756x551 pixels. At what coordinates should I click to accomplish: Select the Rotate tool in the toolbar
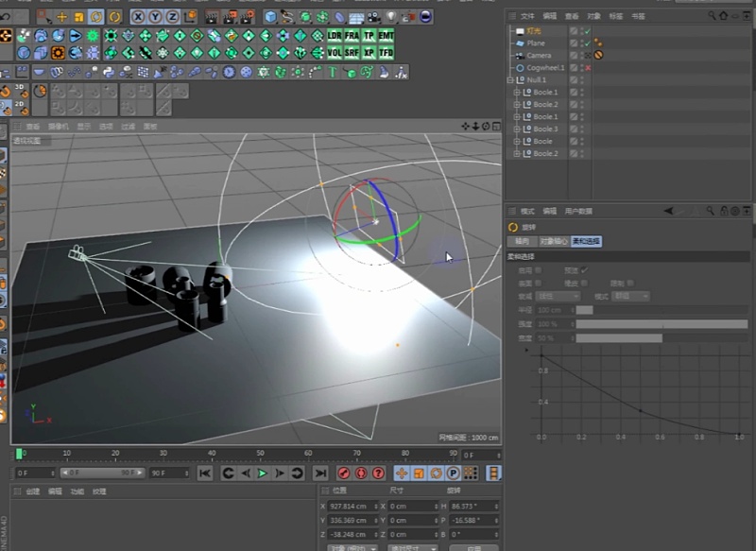click(x=96, y=16)
